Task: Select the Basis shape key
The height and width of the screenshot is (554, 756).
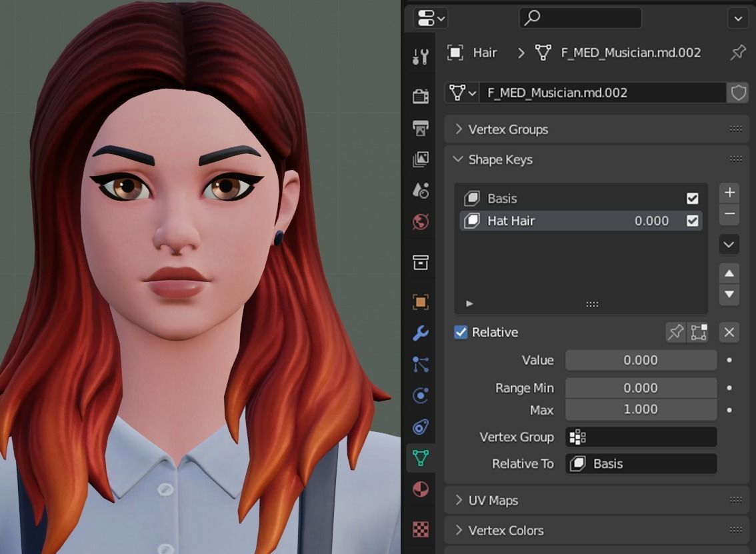Action: click(581, 198)
